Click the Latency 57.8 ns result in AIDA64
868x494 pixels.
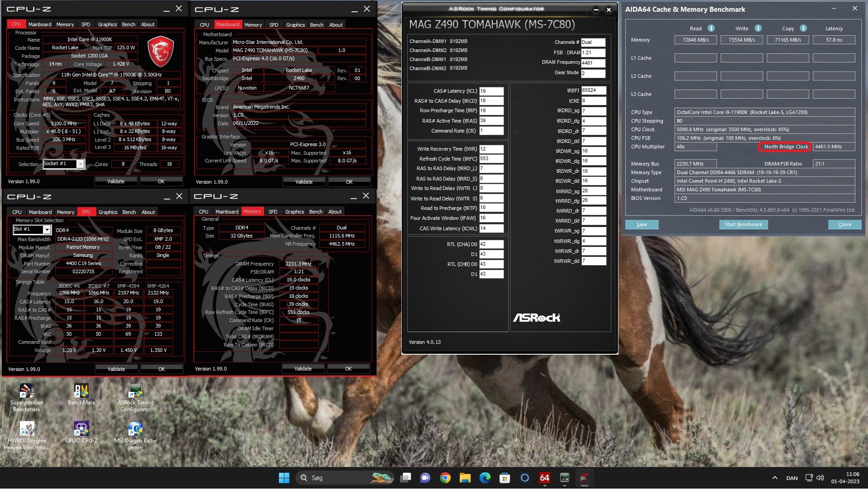834,40
